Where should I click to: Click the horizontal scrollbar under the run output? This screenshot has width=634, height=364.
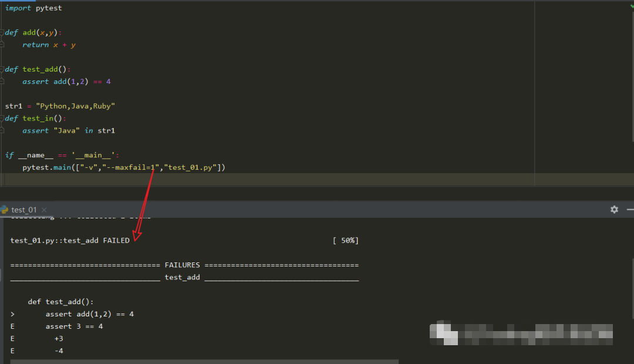pyautogui.click(x=204, y=362)
